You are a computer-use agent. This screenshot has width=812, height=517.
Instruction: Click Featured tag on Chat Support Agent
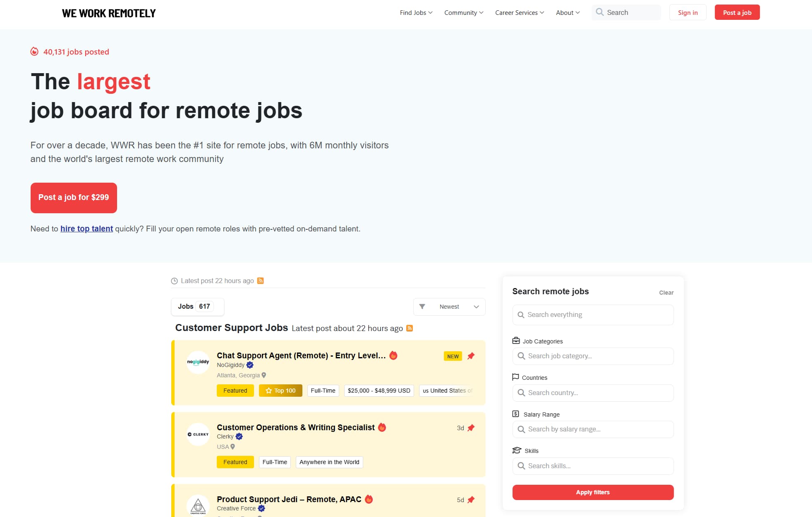235,391
